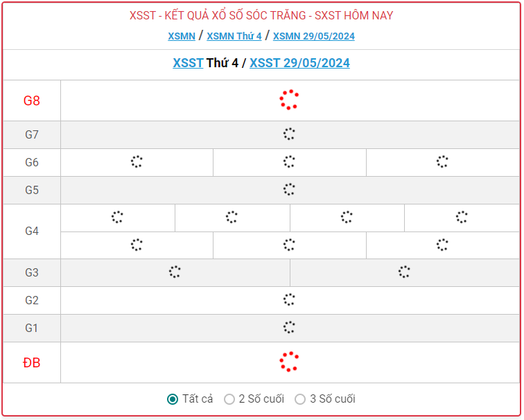524x420 pixels.
Task: Open the XSMN 29/05/2024 link
Action: [x=313, y=36]
